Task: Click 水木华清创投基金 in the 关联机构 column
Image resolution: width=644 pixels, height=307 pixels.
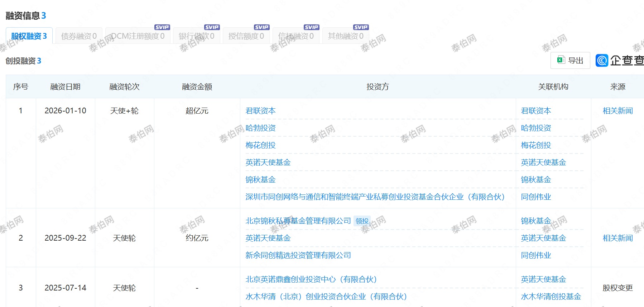Action: (x=551, y=297)
